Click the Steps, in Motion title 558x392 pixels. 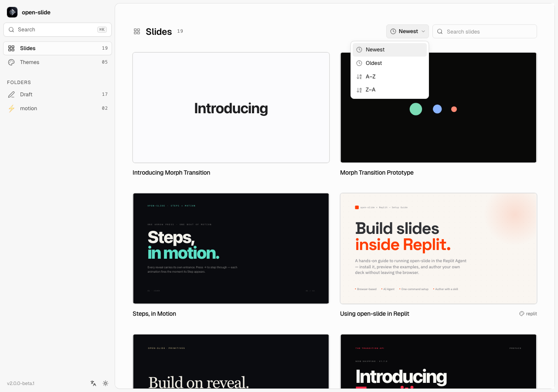point(154,314)
